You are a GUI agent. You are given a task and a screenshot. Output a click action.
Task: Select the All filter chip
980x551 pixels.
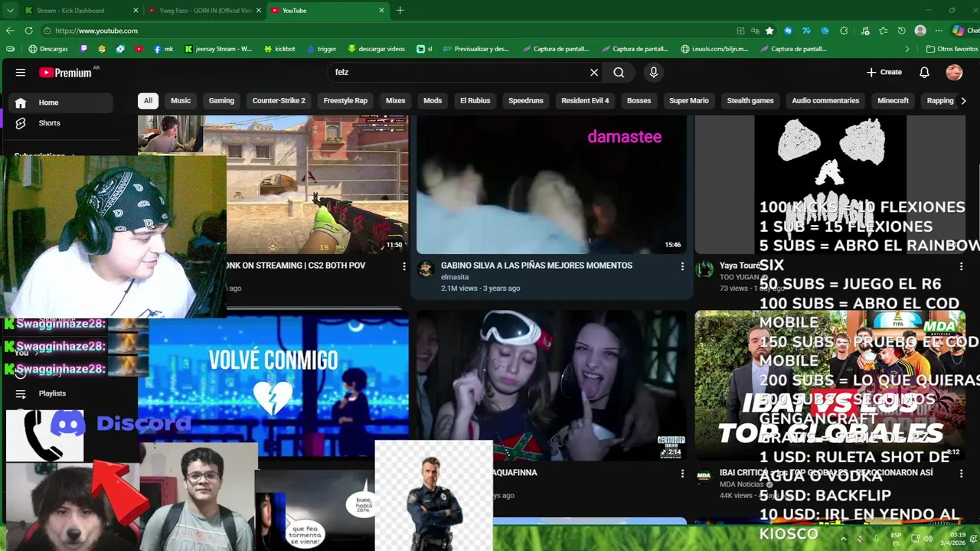pos(148,100)
